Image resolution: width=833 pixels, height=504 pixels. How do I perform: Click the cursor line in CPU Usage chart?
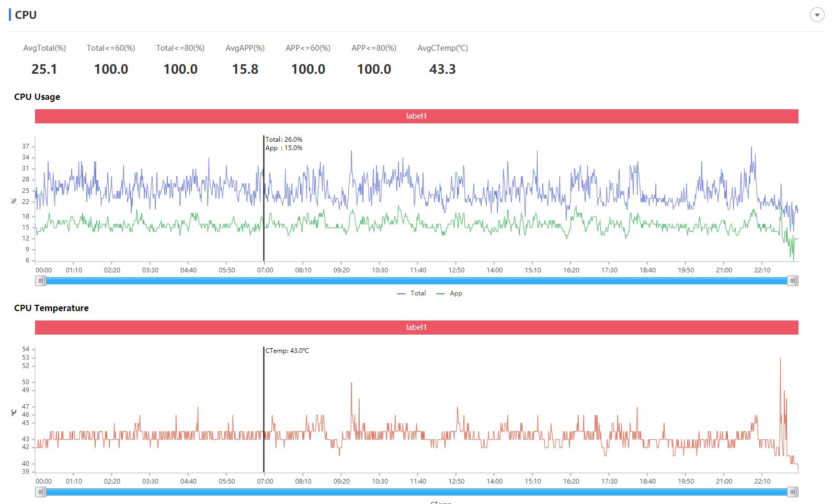pos(264,209)
